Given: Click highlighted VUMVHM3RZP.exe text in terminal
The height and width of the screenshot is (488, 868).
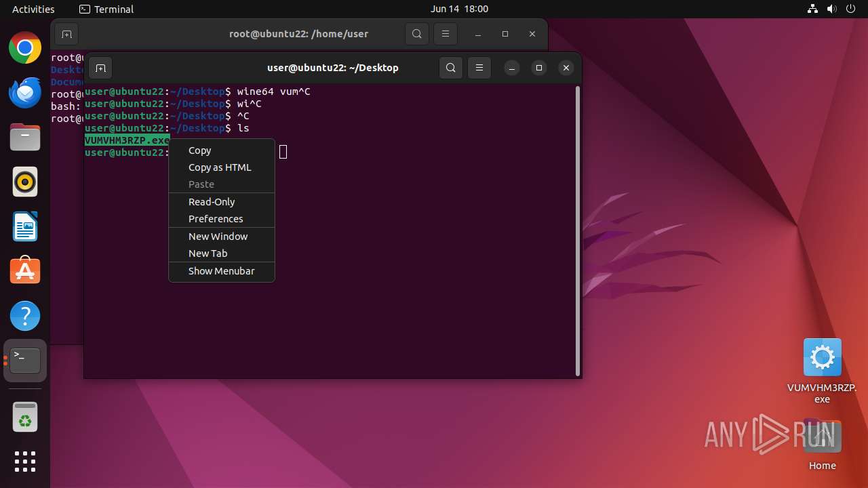Looking at the screenshot, I should click(x=127, y=140).
